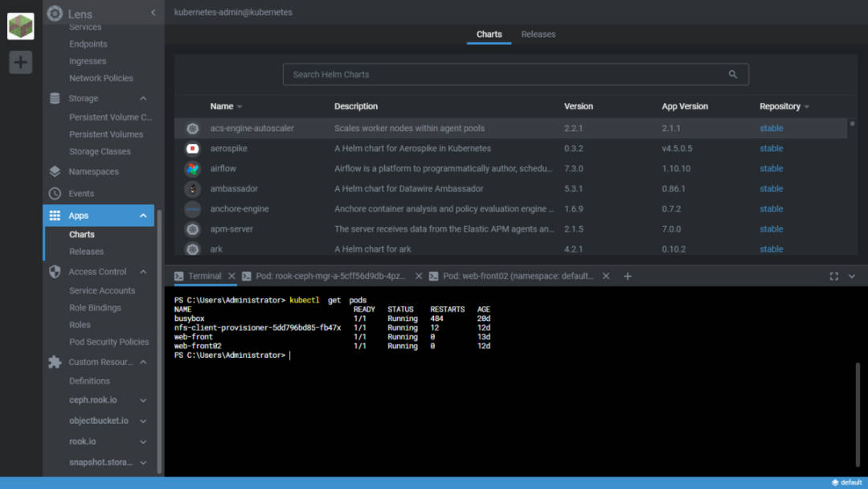
Task: Expand the rook.io group
Action: pos(143,442)
